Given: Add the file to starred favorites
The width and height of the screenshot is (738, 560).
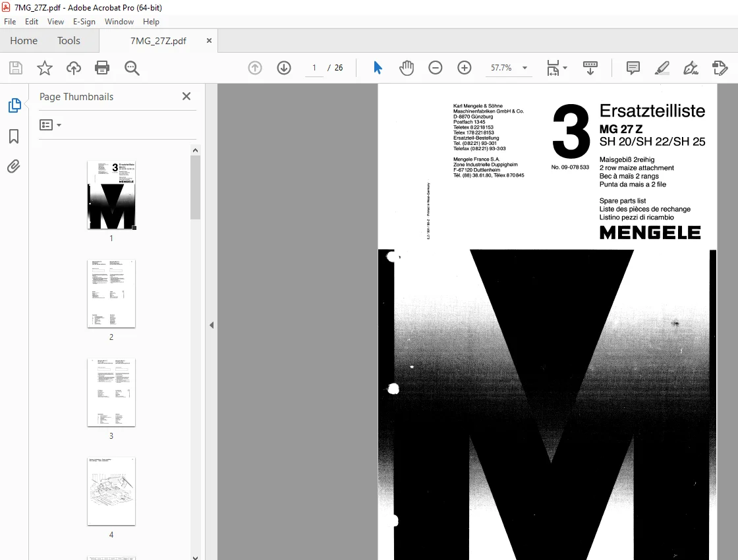Looking at the screenshot, I should coord(45,68).
